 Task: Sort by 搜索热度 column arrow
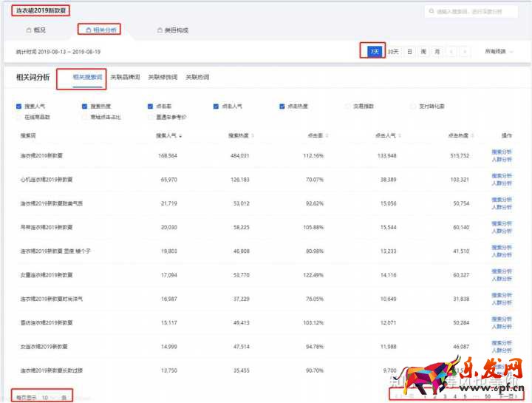tap(253, 136)
